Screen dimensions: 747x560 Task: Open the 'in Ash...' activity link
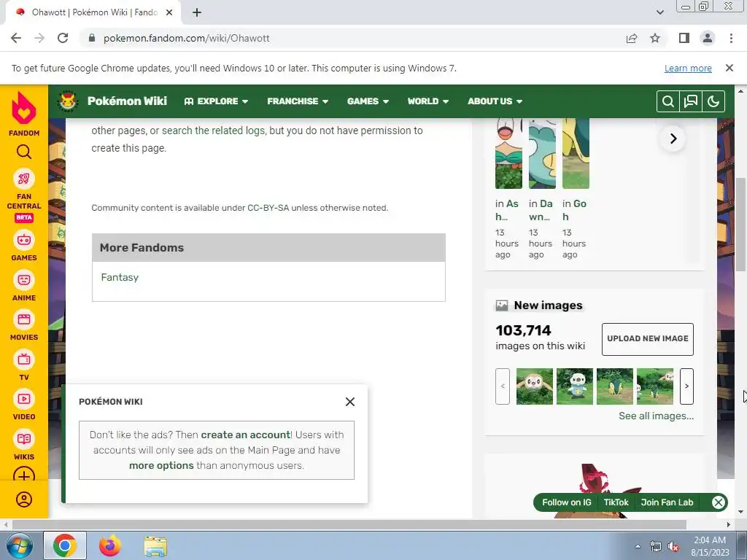pyautogui.click(x=507, y=210)
